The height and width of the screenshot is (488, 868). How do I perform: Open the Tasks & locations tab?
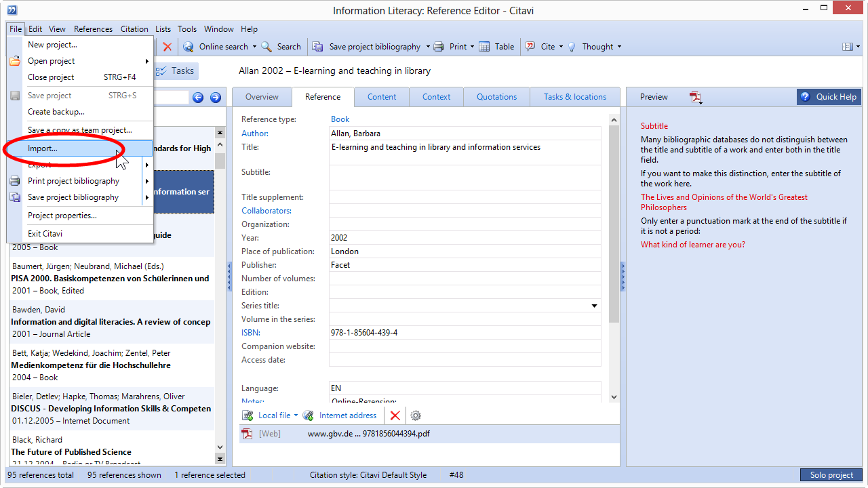(575, 97)
